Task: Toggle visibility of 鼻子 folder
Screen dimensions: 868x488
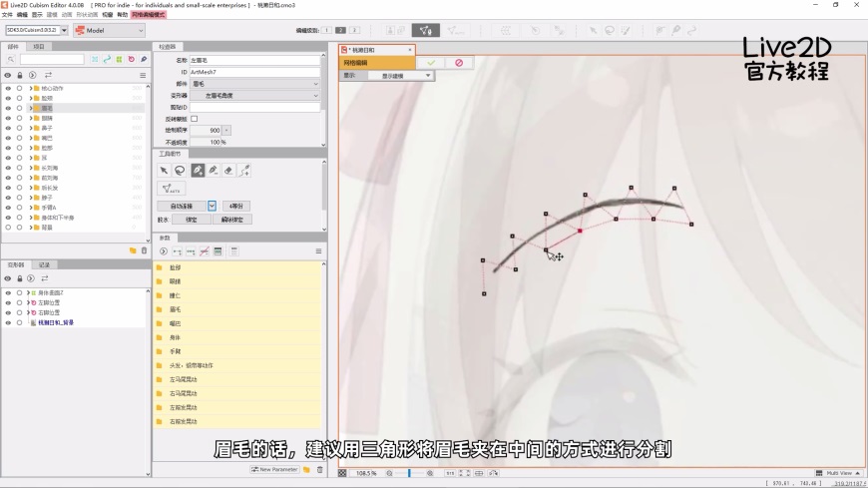Action: pyautogui.click(x=8, y=128)
